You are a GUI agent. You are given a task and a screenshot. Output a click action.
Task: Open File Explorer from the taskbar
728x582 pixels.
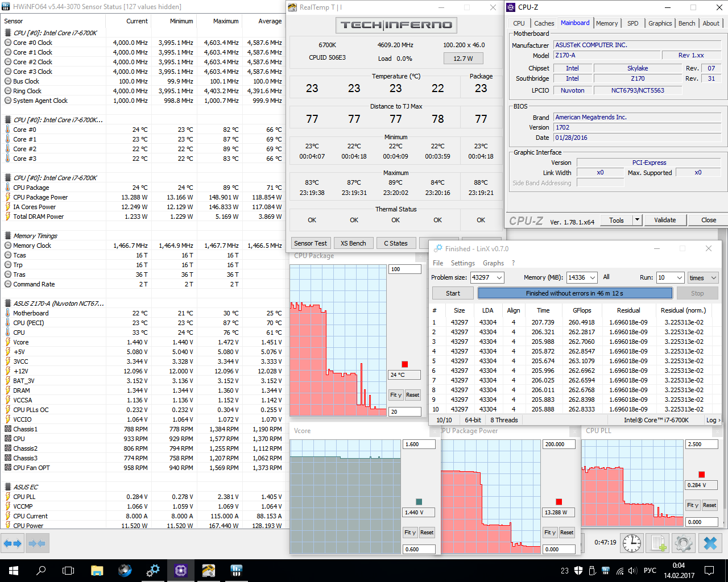pos(97,571)
